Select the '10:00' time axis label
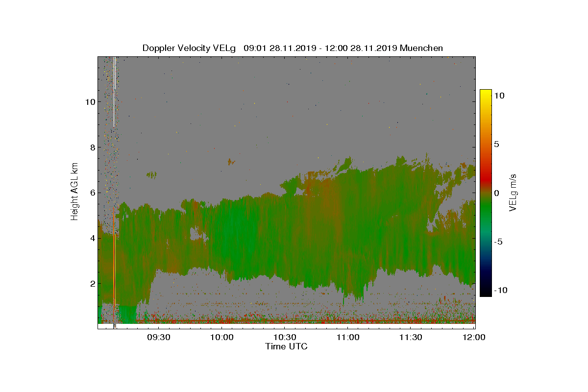Viewport: 588px width, 392px height. pyautogui.click(x=221, y=337)
